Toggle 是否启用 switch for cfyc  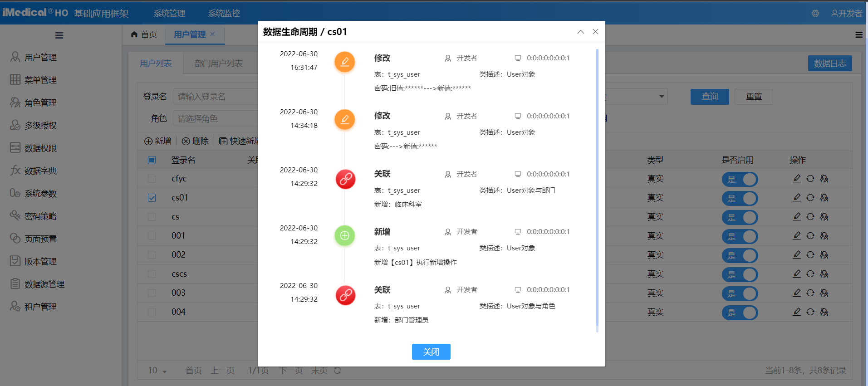point(740,180)
